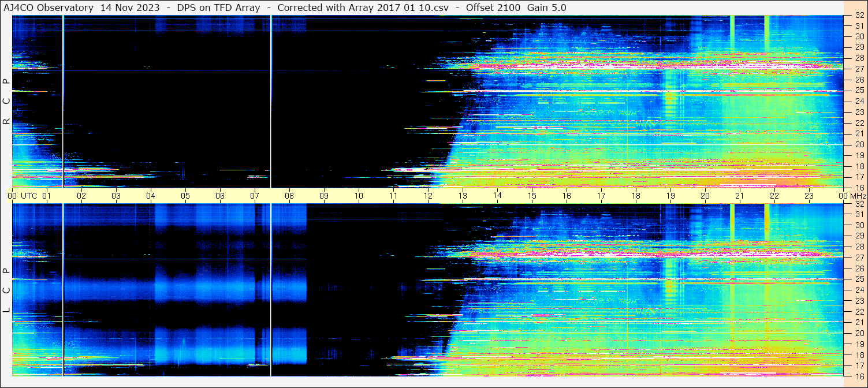Click the 19 UTC hour marker
This screenshot has width=868, height=388.
[x=670, y=196]
